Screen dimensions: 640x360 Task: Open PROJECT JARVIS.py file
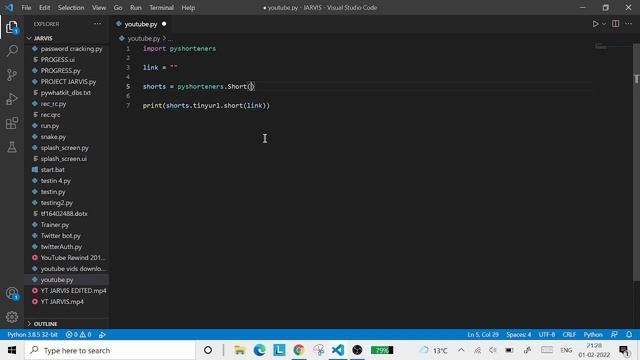68,82
